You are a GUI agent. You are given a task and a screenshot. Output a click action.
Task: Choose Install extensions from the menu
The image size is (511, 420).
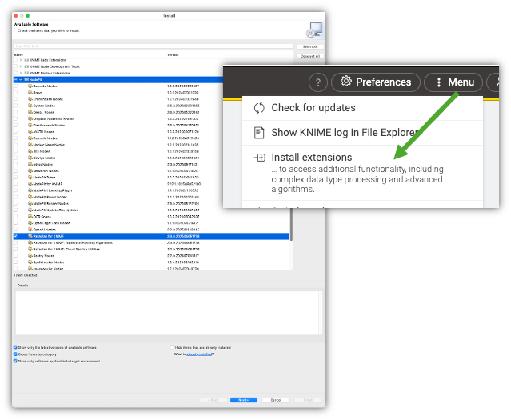click(311, 158)
